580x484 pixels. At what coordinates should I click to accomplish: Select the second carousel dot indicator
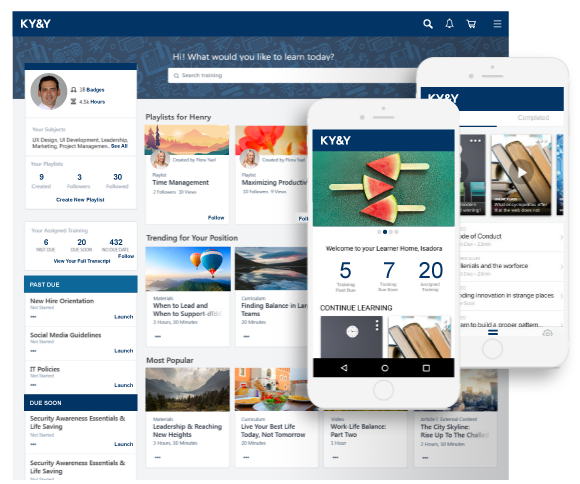tap(385, 232)
